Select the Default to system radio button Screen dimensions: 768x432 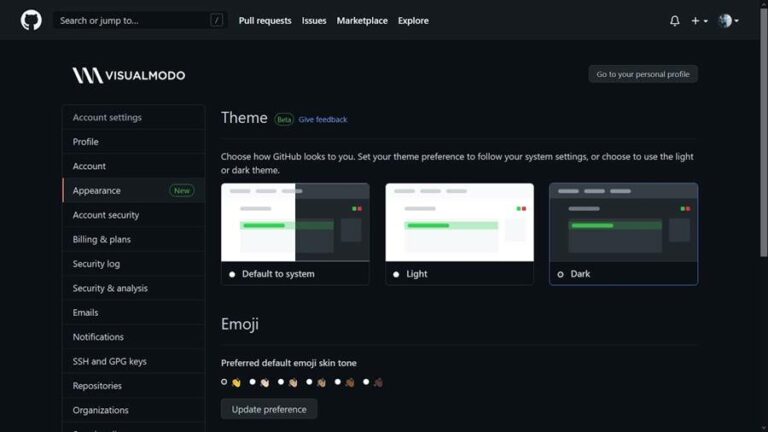click(x=232, y=274)
